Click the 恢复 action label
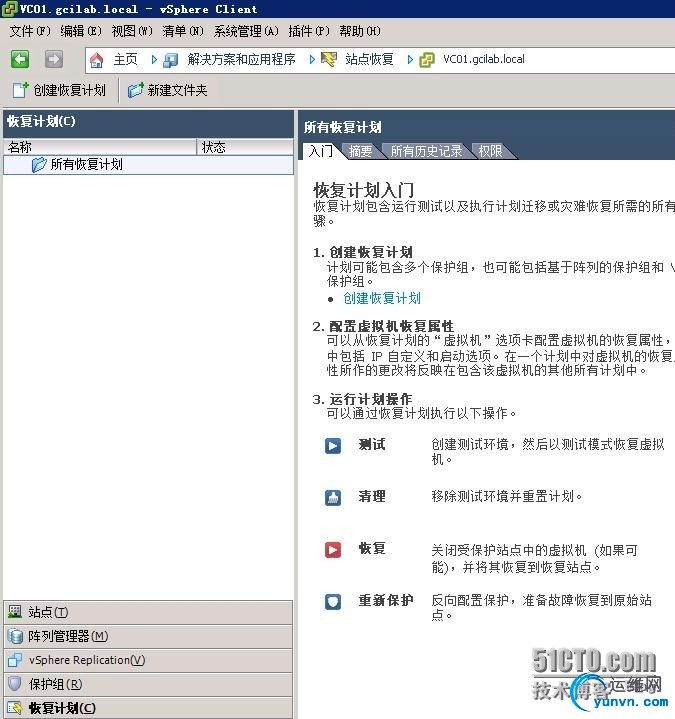This screenshot has height=719, width=675. point(372,548)
